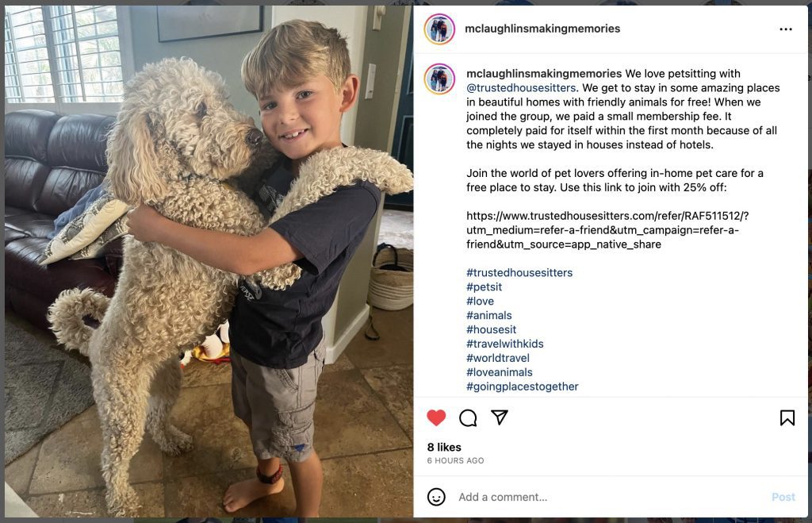Click the caption profile avatar
Screen dimensions: 812x523
(x=439, y=79)
